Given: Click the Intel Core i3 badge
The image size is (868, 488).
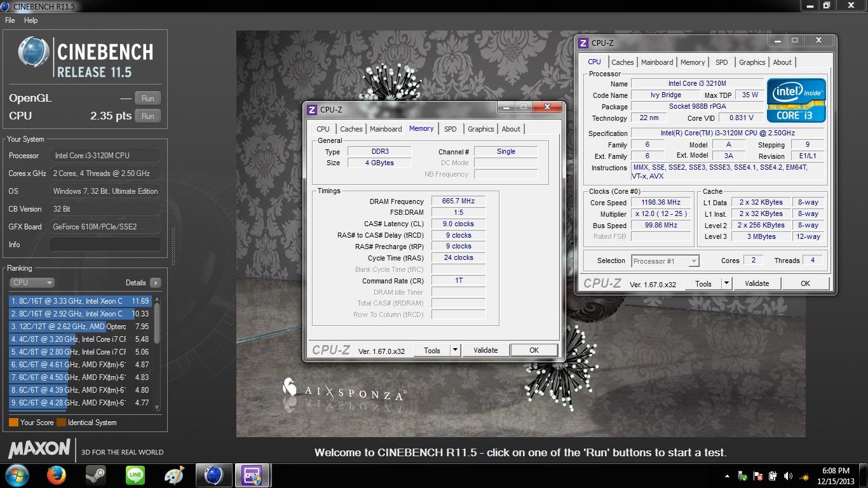Looking at the screenshot, I should pos(796,100).
